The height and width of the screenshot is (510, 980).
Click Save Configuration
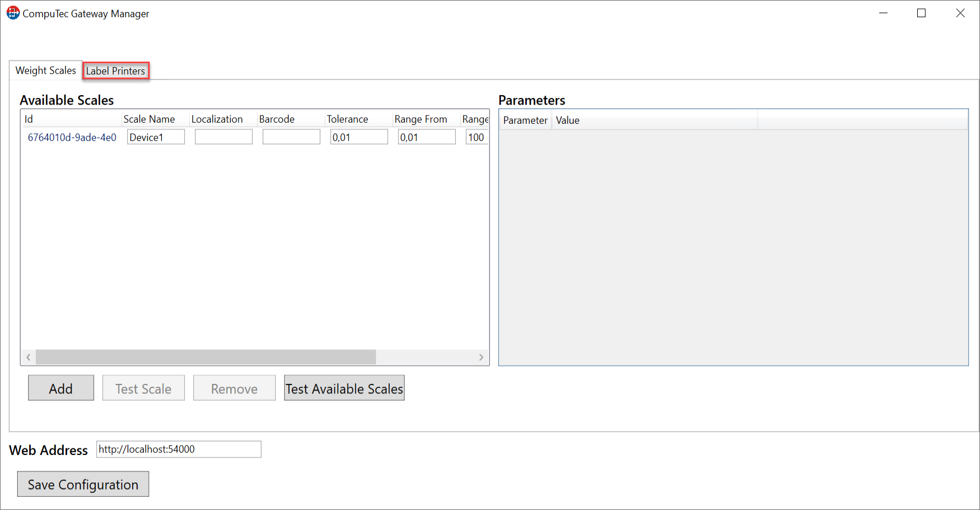click(83, 484)
